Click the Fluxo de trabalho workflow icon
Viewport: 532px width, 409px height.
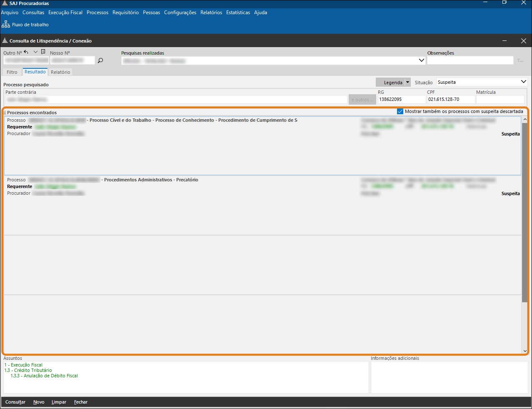point(6,24)
